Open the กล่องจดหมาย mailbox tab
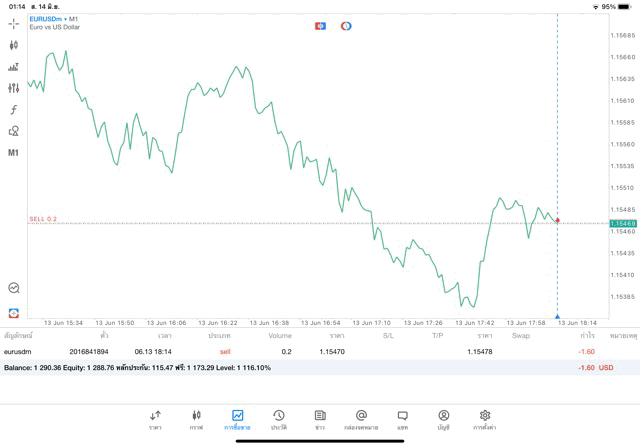The image size is (640, 447). click(x=361, y=419)
